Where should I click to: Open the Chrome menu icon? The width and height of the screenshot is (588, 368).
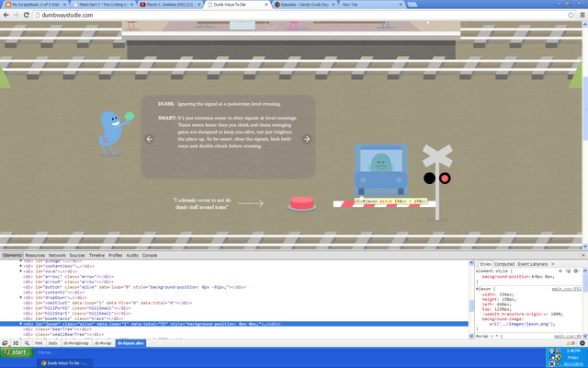[x=582, y=15]
